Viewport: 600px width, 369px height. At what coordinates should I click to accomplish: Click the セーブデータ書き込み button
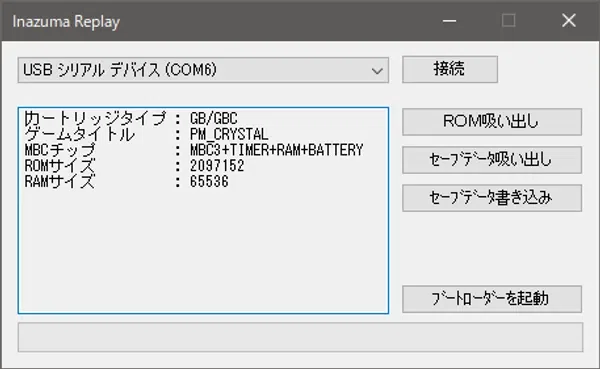pos(492,198)
